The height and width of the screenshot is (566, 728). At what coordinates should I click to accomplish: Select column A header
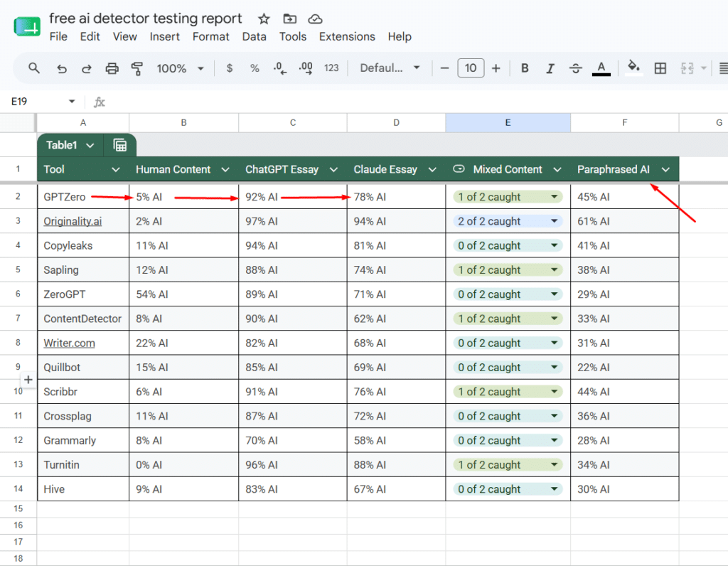click(x=83, y=122)
